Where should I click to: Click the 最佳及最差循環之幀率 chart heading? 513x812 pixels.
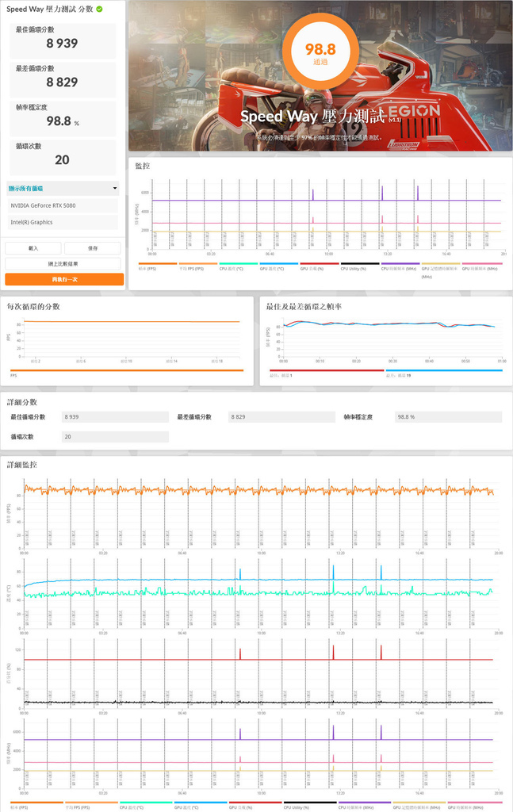(304, 307)
